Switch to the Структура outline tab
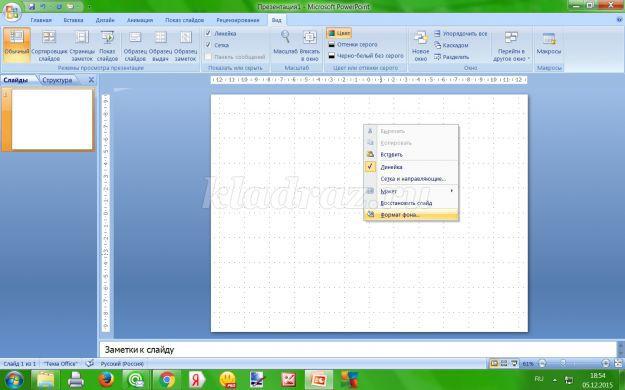625x390 pixels. tap(57, 80)
